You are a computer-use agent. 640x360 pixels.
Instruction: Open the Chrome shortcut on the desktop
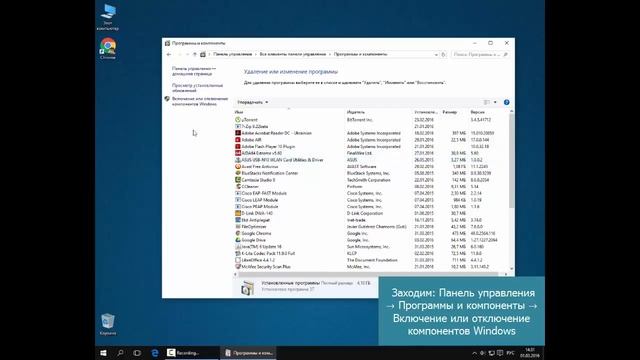click(108, 49)
